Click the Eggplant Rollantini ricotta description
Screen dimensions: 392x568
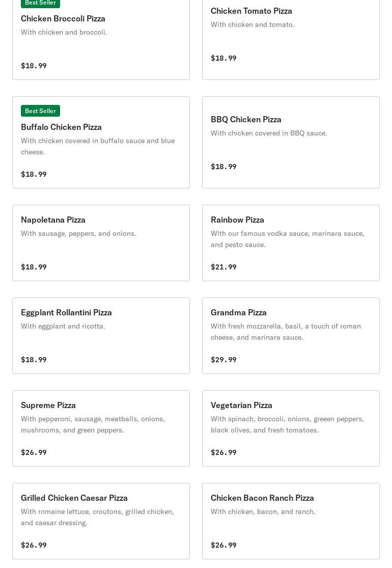click(x=63, y=326)
